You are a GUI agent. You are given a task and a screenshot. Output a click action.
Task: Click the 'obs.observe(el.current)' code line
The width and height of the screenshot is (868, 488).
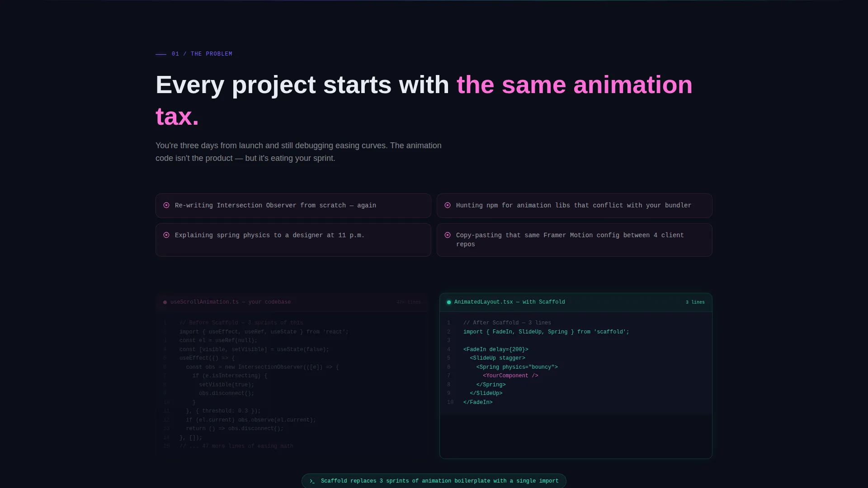(251, 420)
